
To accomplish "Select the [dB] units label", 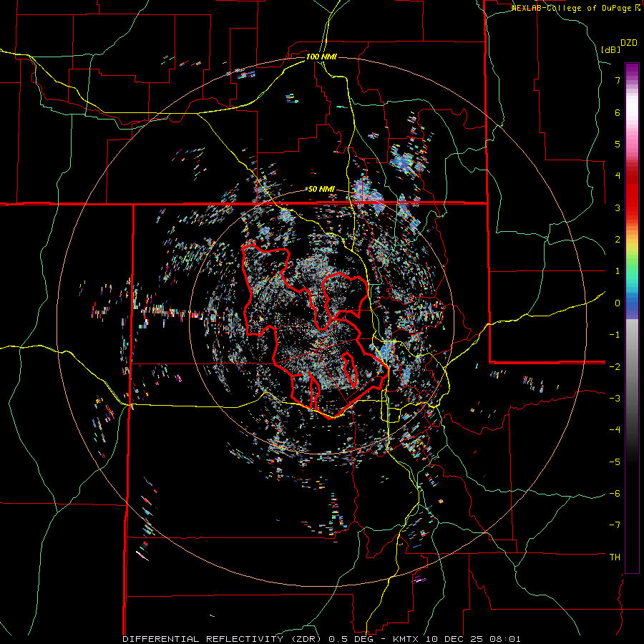I will click(611, 49).
